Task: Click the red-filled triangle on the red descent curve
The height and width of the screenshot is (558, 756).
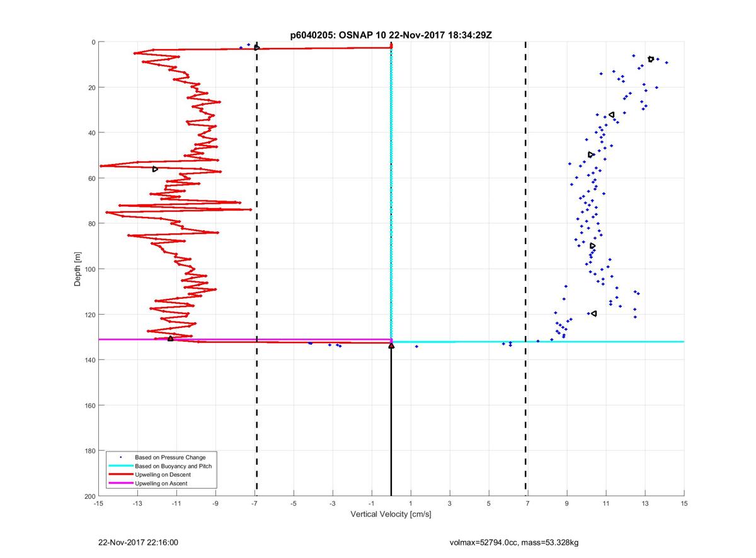Action: pos(171,339)
